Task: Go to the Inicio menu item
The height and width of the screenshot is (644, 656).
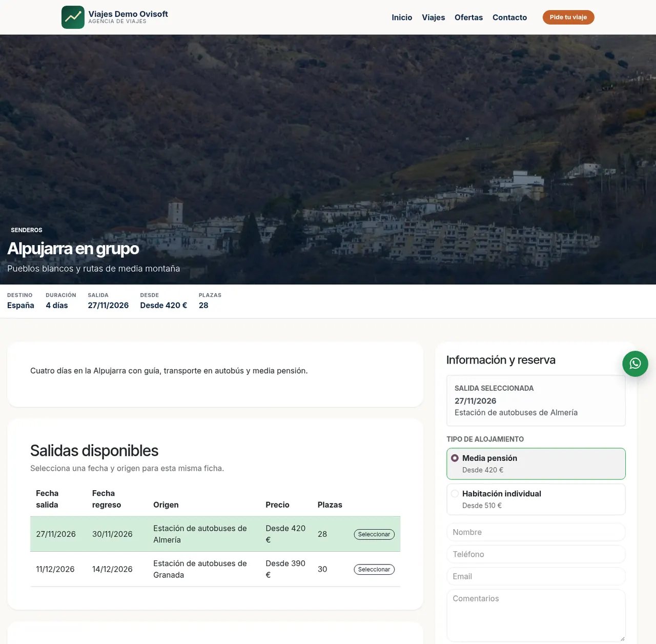Action: point(402,17)
